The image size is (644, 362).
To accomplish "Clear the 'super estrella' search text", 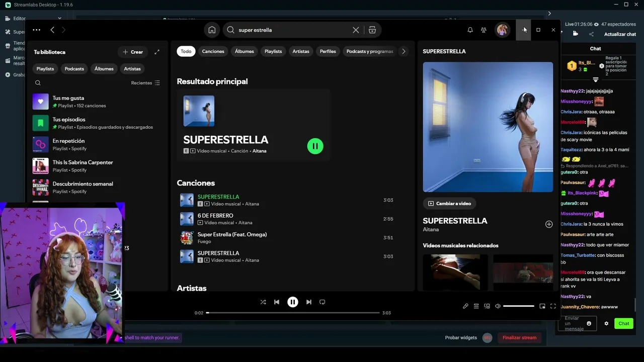I will tap(356, 30).
